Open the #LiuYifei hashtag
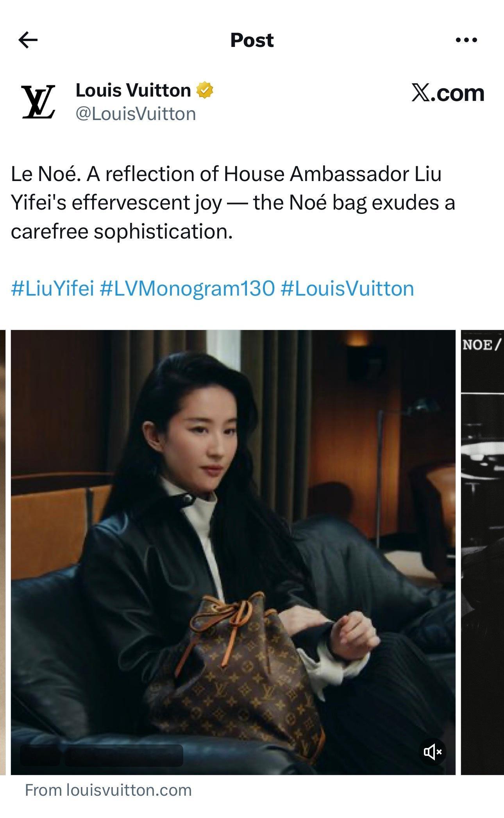 53,289
